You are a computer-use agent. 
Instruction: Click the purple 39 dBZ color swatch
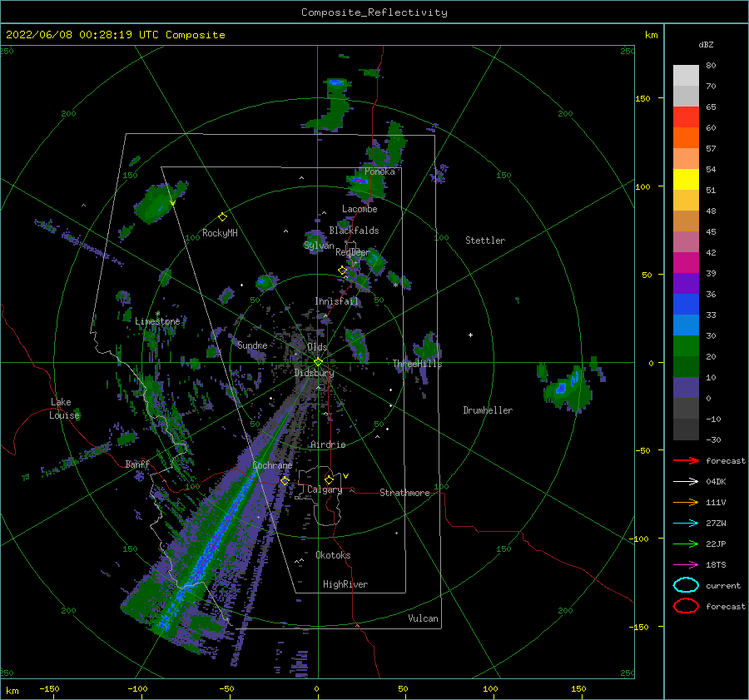pyautogui.click(x=686, y=283)
